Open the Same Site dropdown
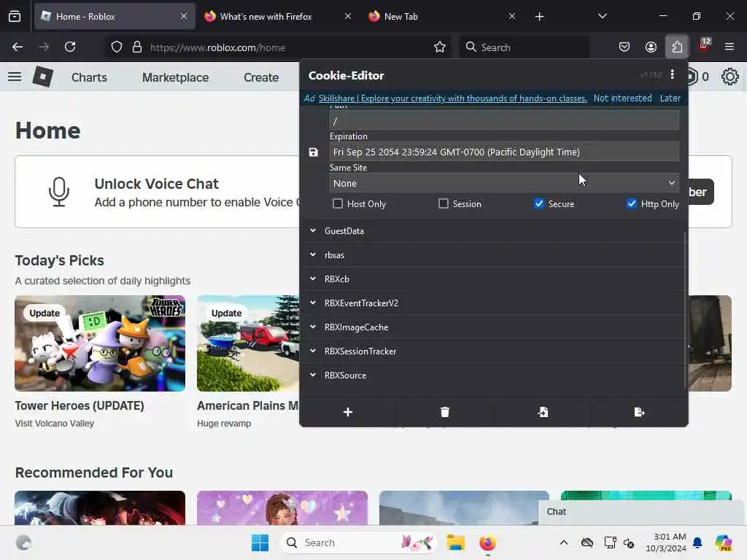Screen dimensions: 747x560 point(504,183)
